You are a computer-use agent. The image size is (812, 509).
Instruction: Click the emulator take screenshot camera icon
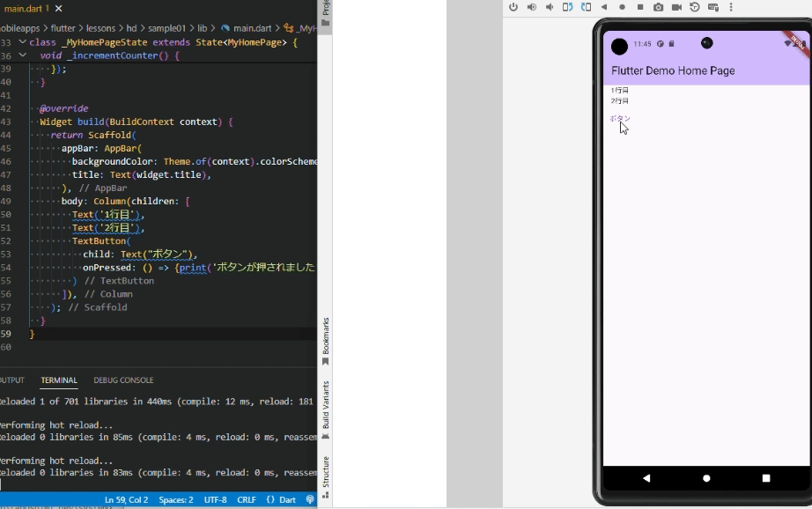(x=658, y=7)
